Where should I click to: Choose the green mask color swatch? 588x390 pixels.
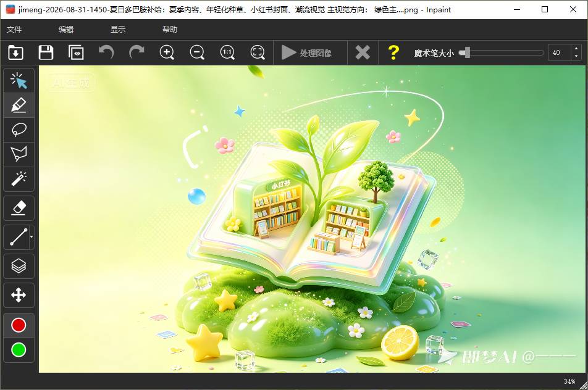point(19,350)
